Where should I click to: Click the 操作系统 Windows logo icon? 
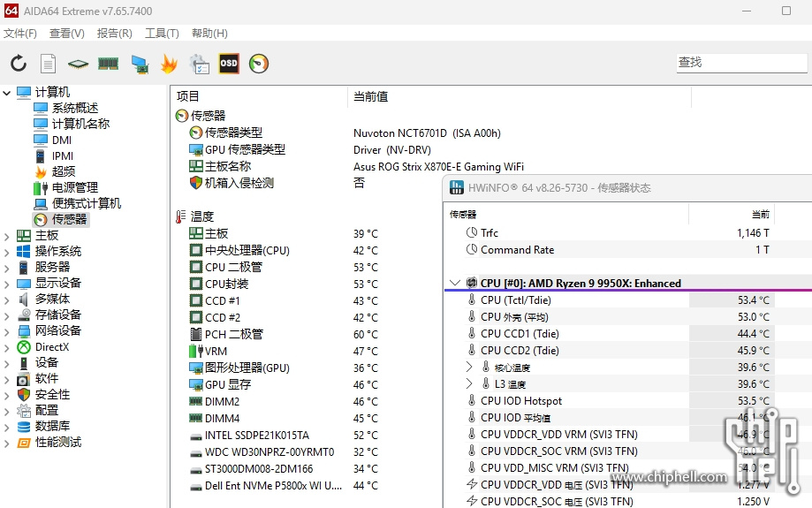(x=24, y=251)
